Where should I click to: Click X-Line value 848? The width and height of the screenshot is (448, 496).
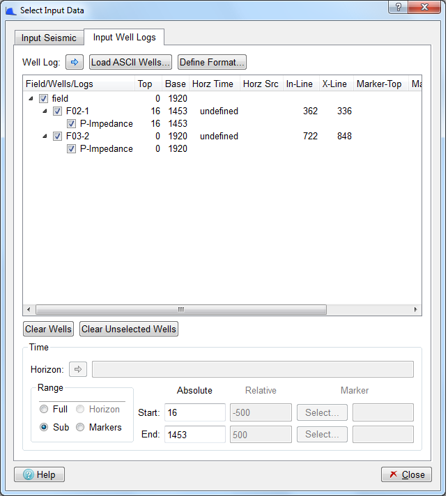pyautogui.click(x=344, y=137)
